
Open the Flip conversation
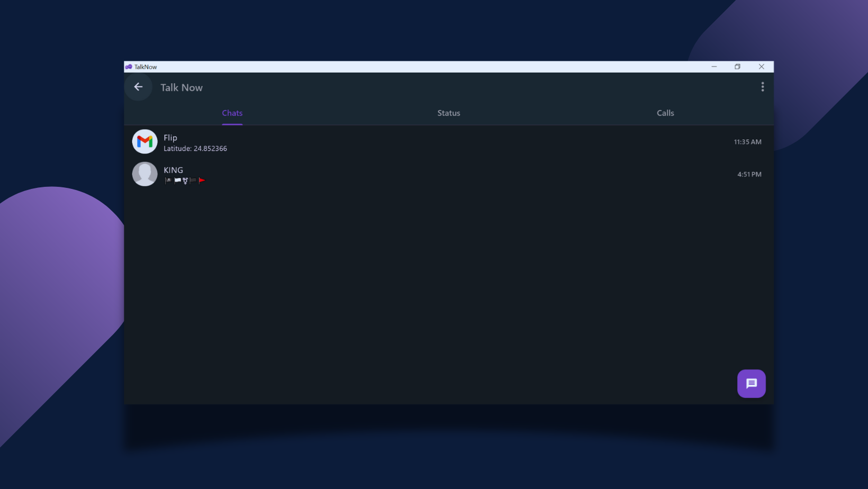pyautogui.click(x=370, y=141)
